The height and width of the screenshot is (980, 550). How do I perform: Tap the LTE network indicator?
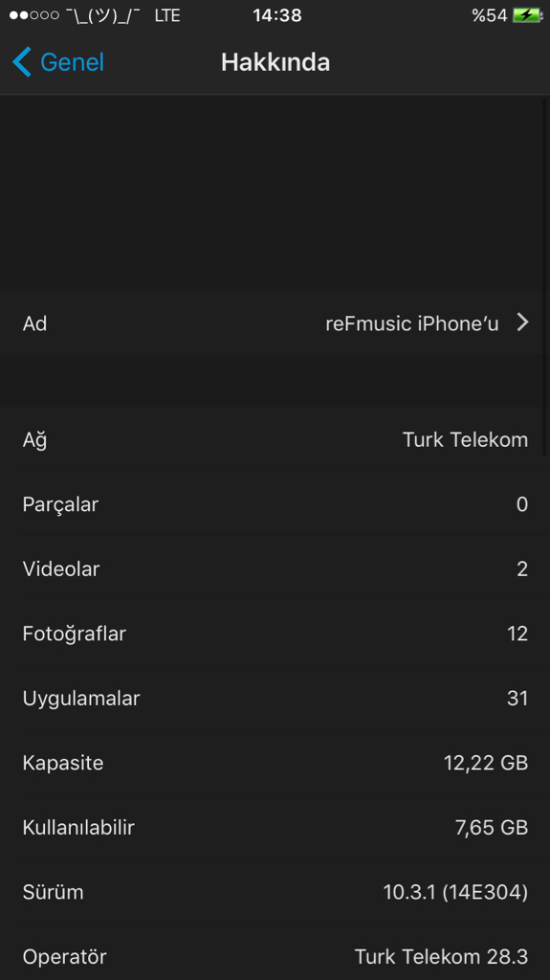click(166, 15)
